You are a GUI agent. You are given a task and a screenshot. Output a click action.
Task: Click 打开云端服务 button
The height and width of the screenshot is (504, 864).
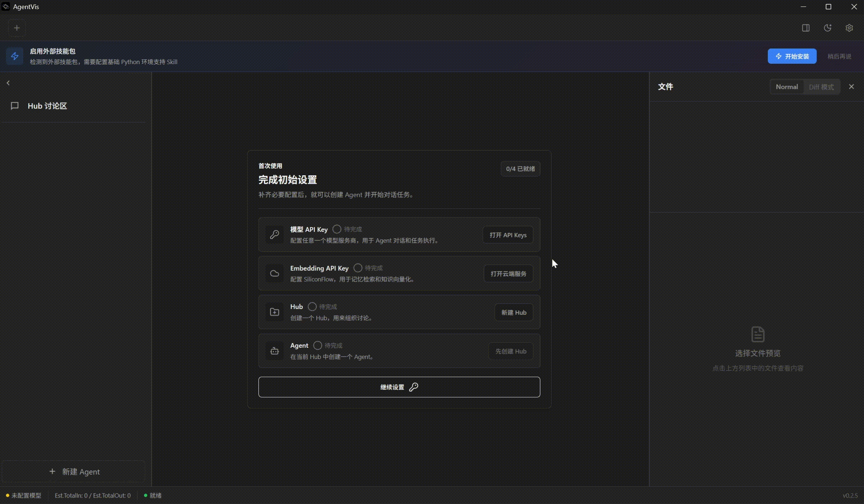(x=508, y=274)
